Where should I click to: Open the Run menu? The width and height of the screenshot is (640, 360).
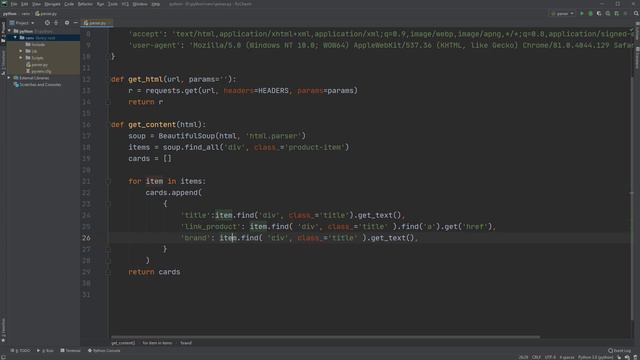100,4
